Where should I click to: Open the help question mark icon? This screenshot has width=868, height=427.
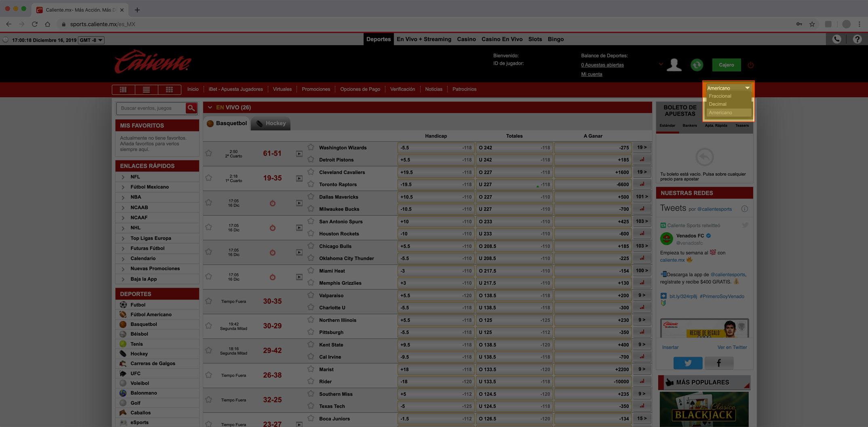click(857, 39)
